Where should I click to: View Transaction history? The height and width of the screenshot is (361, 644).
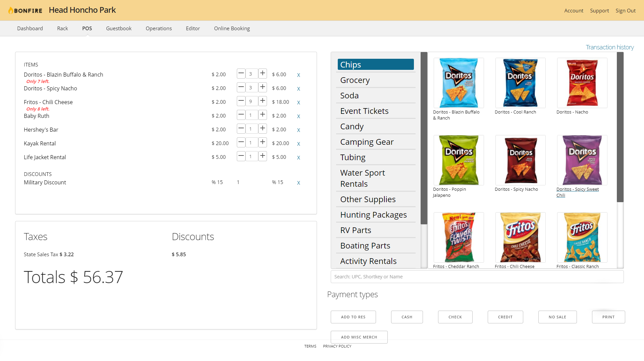click(609, 47)
